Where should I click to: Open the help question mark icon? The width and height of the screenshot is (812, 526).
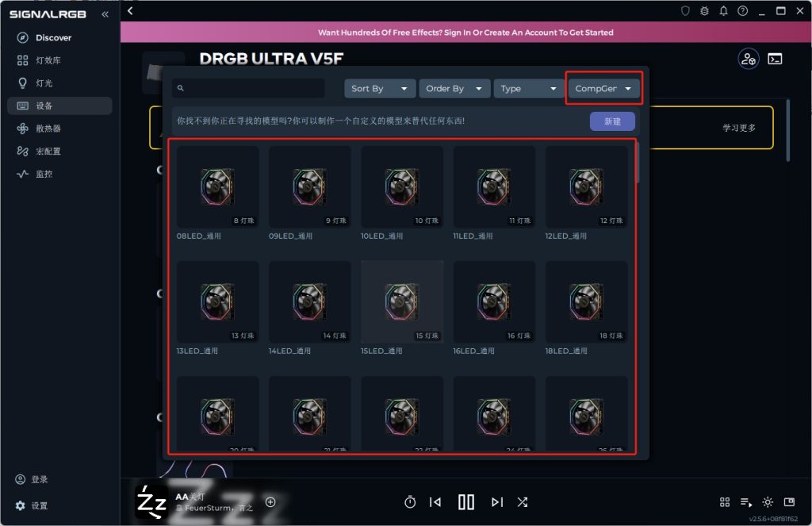pyautogui.click(x=742, y=11)
